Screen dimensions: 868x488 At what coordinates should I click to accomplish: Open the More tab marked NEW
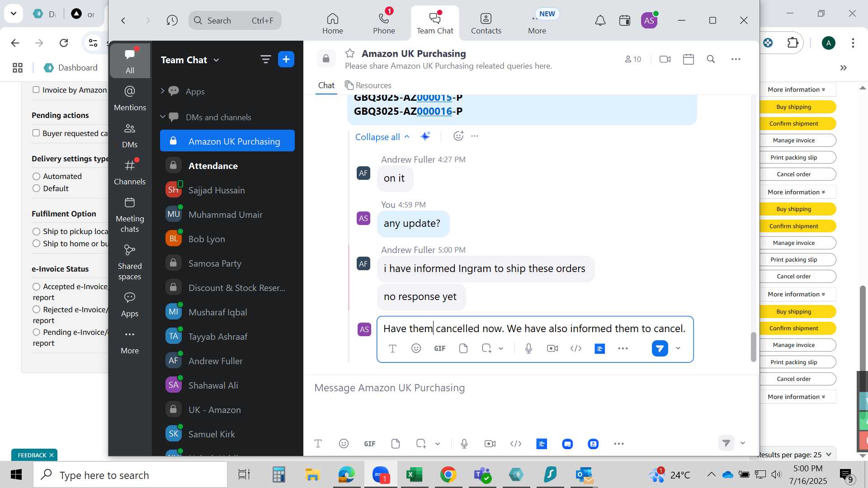[537, 23]
